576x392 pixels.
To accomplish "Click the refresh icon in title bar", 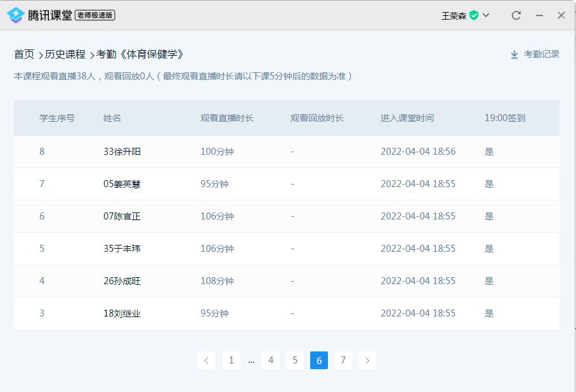I will [516, 15].
